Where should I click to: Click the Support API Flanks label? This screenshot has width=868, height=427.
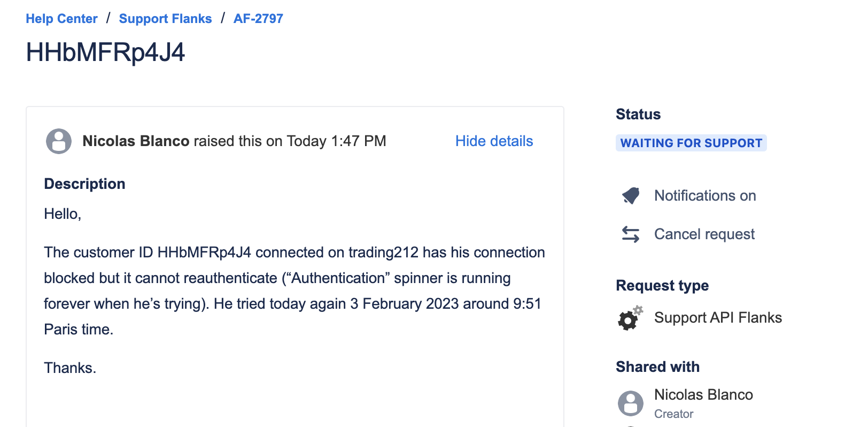click(718, 318)
